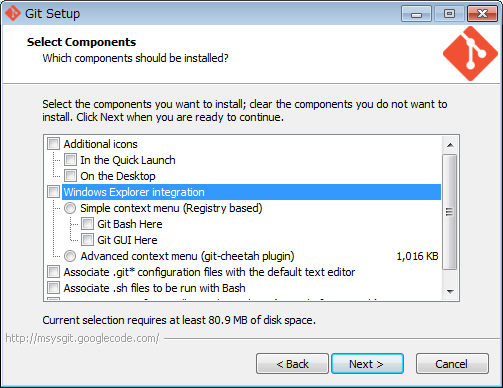Minimize the Git Setup window

click(x=416, y=14)
